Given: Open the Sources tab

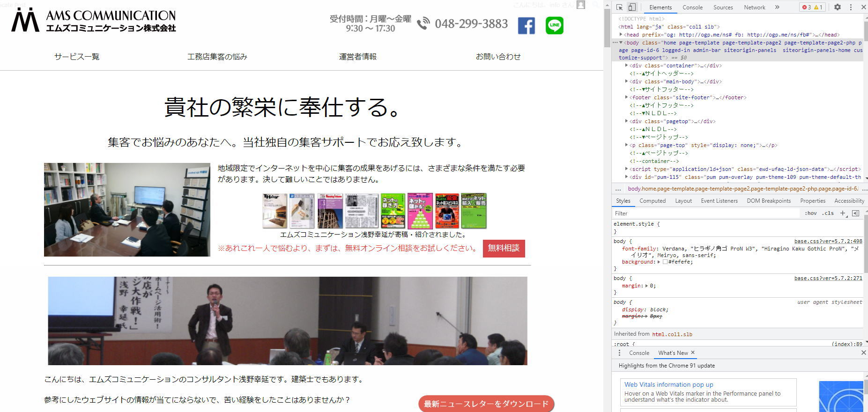Looking at the screenshot, I should click(723, 7).
